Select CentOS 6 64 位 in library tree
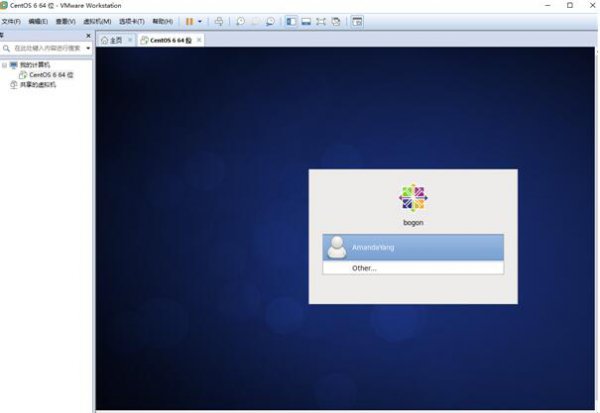Viewport: 600px width, 413px height. [51, 75]
